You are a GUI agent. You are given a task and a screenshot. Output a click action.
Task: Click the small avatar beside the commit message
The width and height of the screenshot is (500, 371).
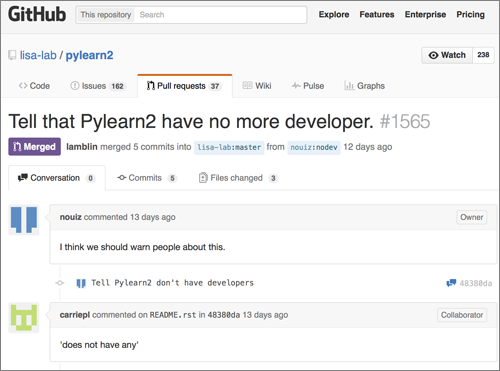(x=81, y=283)
